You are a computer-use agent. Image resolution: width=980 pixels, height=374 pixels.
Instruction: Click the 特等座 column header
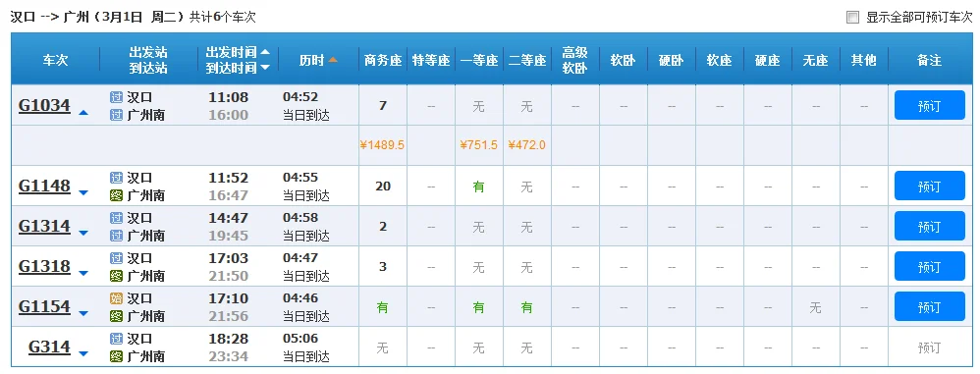431,60
